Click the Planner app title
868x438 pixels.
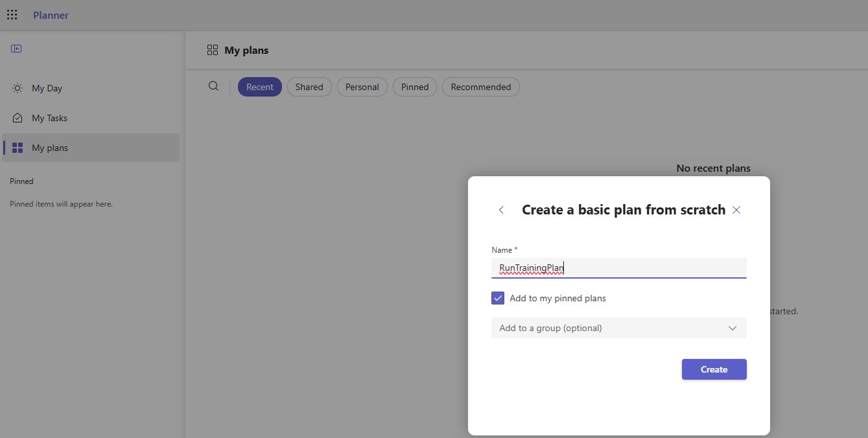click(x=51, y=15)
